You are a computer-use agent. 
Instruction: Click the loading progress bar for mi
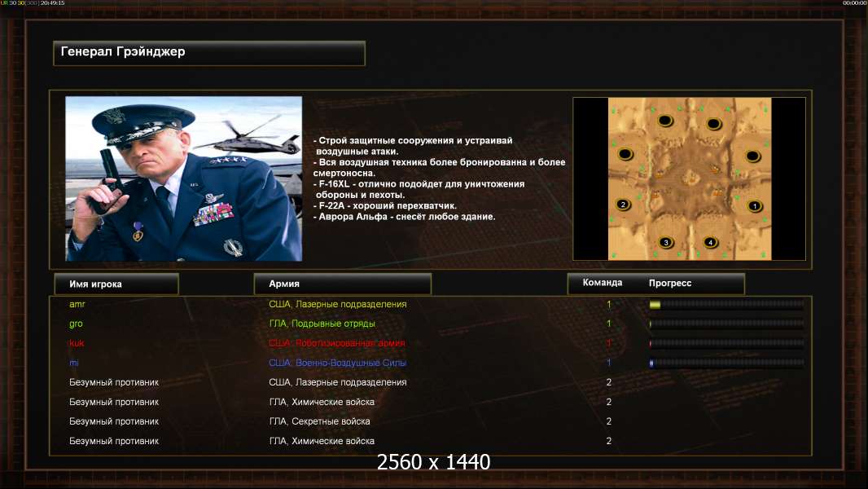pos(727,363)
